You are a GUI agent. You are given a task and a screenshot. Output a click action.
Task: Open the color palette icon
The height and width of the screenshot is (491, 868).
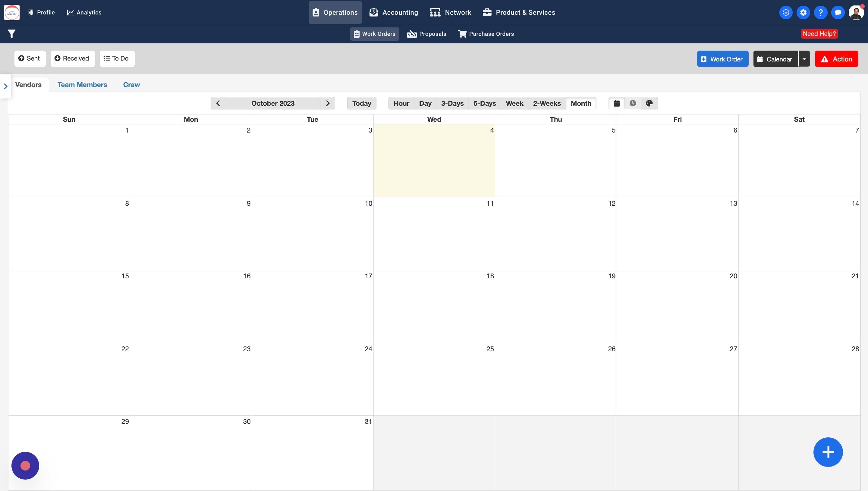[649, 103]
